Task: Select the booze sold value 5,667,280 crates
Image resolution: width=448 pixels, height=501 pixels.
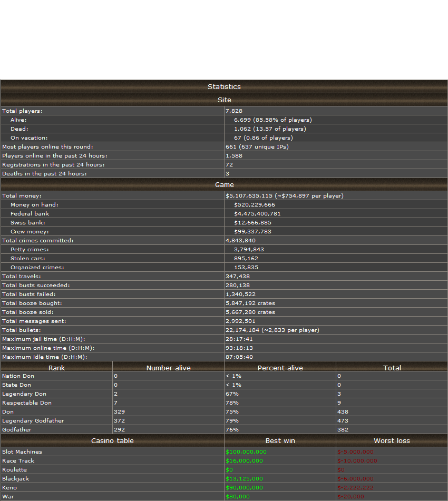Action: pos(250,312)
